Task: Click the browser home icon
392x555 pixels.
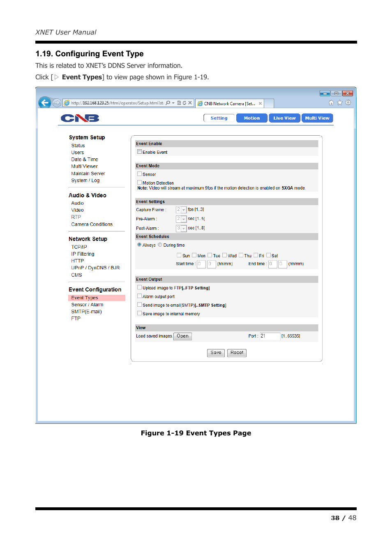Action: click(x=331, y=103)
